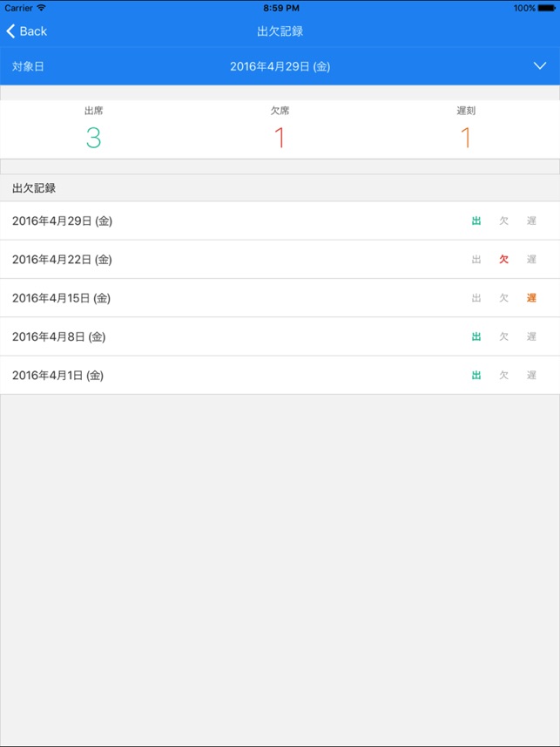The image size is (560, 747).
Task: Toggle late (遅) for April 15
Action: (531, 298)
